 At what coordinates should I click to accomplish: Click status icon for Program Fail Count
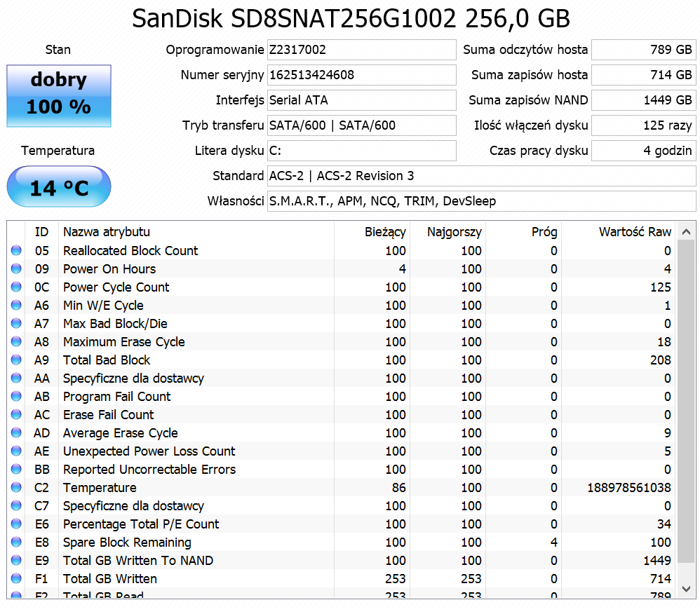[x=16, y=396]
